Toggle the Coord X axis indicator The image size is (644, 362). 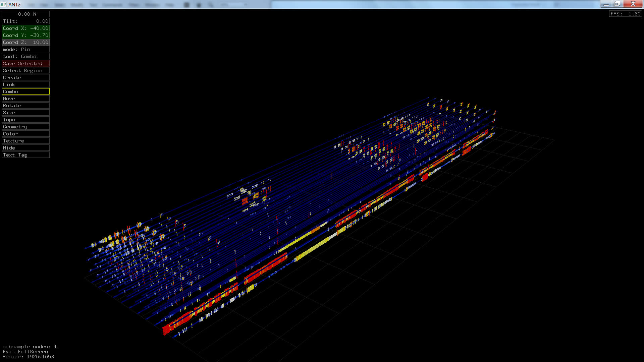[x=26, y=28]
